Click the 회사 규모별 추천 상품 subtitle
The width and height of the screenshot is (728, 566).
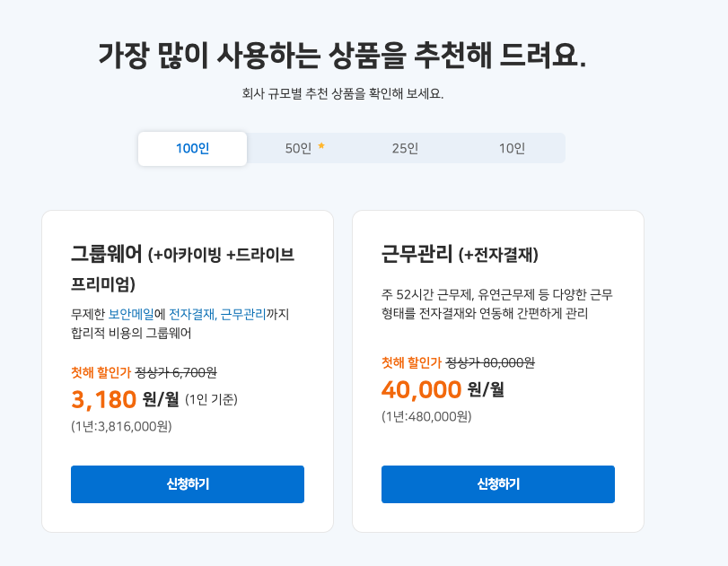(x=343, y=93)
